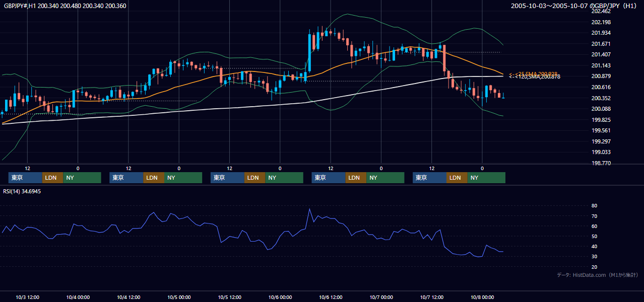Image resolution: width=644 pixels, height=302 pixels.
Task: Click the 10/5 00:00 date axis label
Action: click(x=179, y=297)
